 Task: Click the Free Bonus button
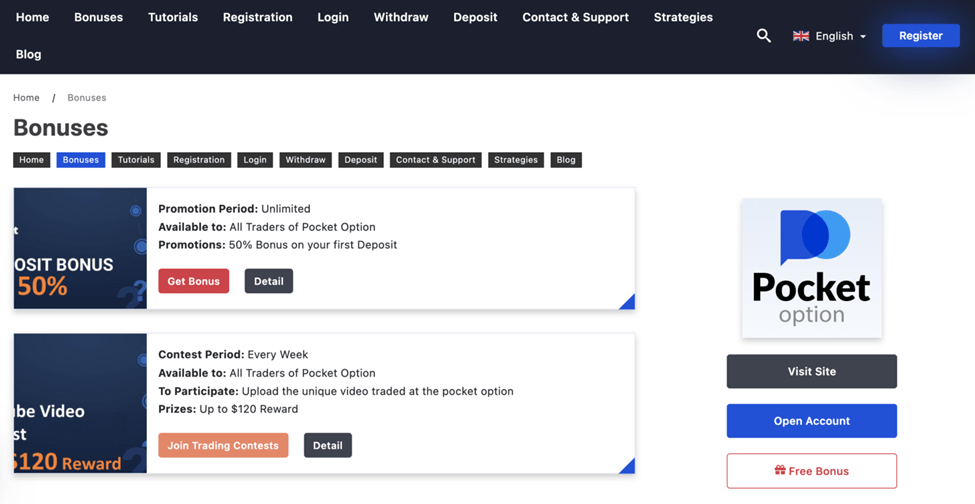811,470
